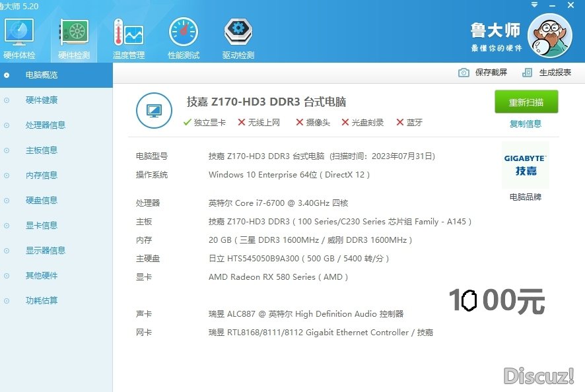Image resolution: width=585 pixels, height=392 pixels.
Task: Launch 性能测试 performance test gauge icon
Action: pyautogui.click(x=183, y=39)
